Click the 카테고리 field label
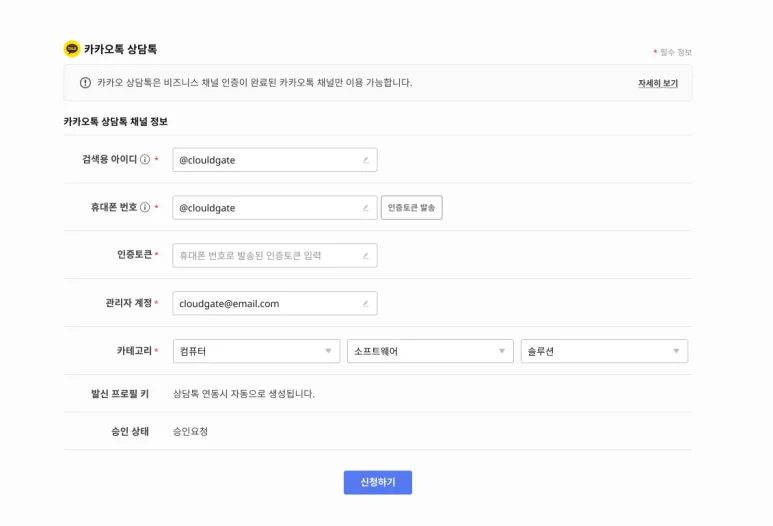This screenshot has height=526, width=773. click(x=134, y=351)
